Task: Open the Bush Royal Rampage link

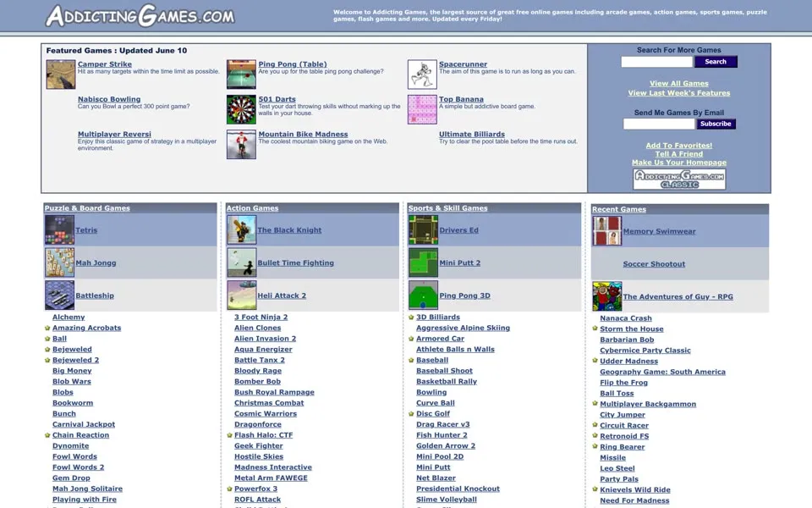Action: click(x=274, y=392)
